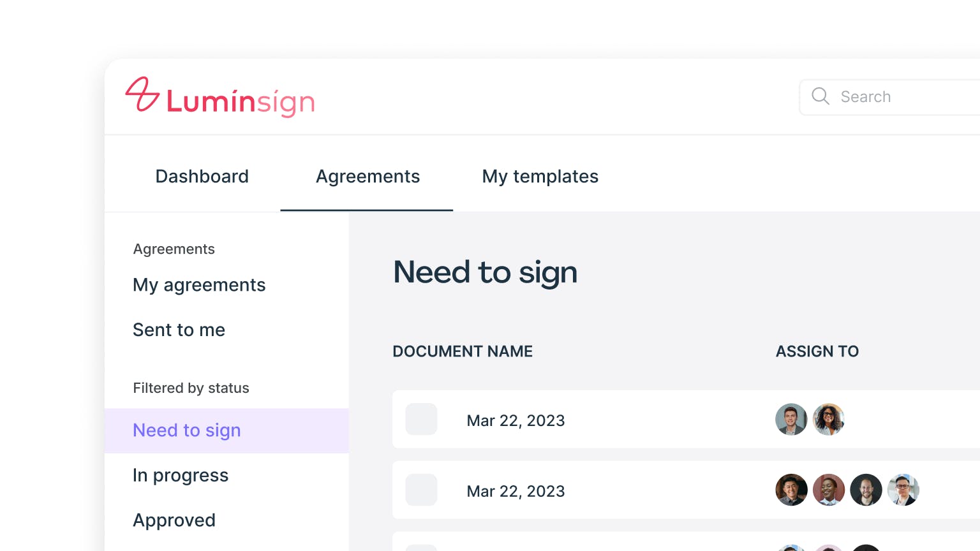Image resolution: width=980 pixels, height=551 pixels.
Task: Click the curly-haired woman's avatar in the first row
Action: point(829,420)
